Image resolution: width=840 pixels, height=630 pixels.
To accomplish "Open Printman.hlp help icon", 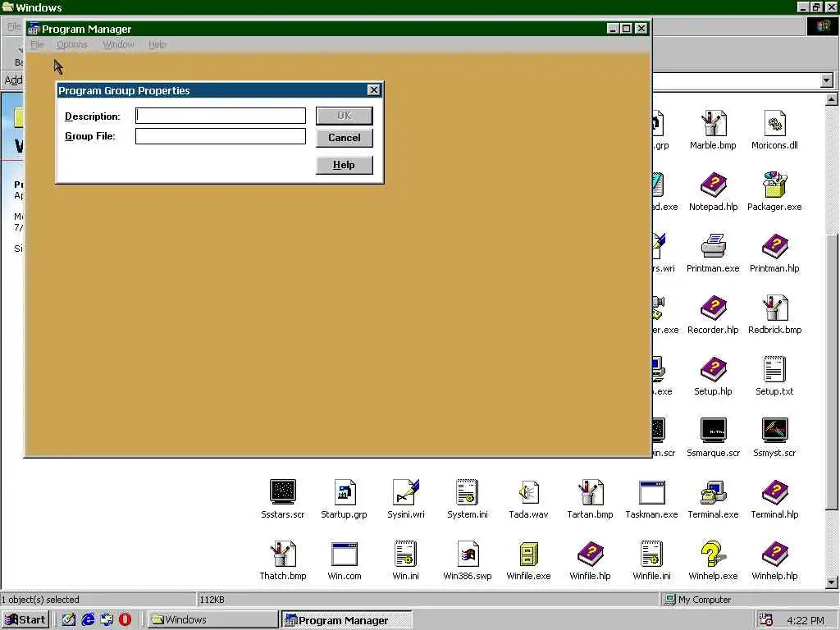I will 774,246.
